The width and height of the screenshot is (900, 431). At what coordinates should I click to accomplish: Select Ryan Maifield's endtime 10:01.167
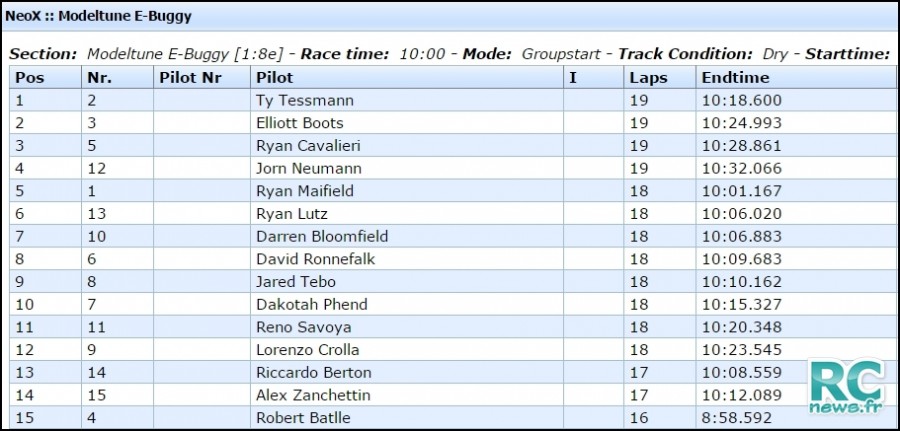point(742,191)
